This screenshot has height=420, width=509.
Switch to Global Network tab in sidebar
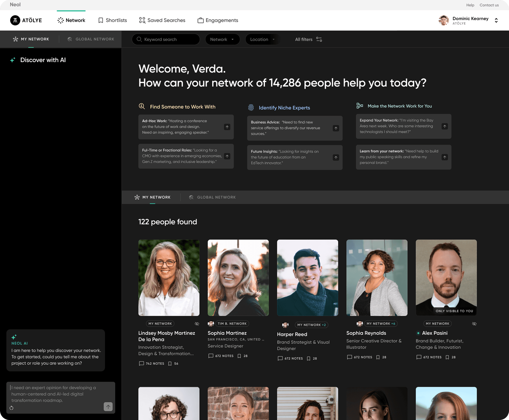pyautogui.click(x=91, y=39)
